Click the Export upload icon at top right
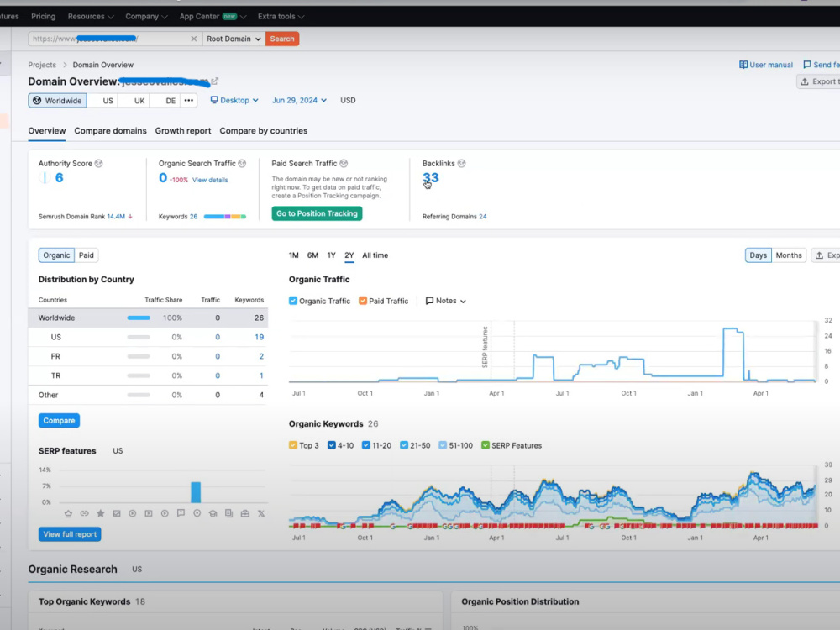840x630 pixels. tap(805, 81)
